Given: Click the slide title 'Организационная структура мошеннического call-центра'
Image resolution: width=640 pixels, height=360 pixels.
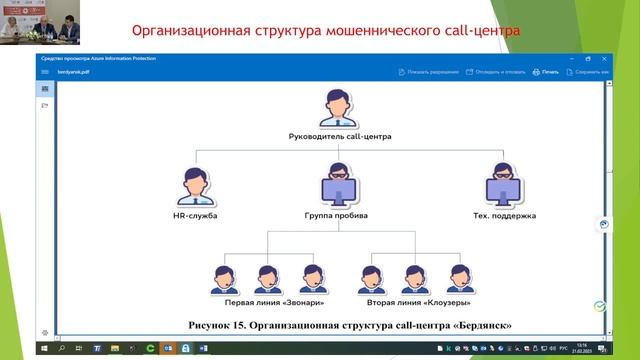Looking at the screenshot, I should [326, 31].
